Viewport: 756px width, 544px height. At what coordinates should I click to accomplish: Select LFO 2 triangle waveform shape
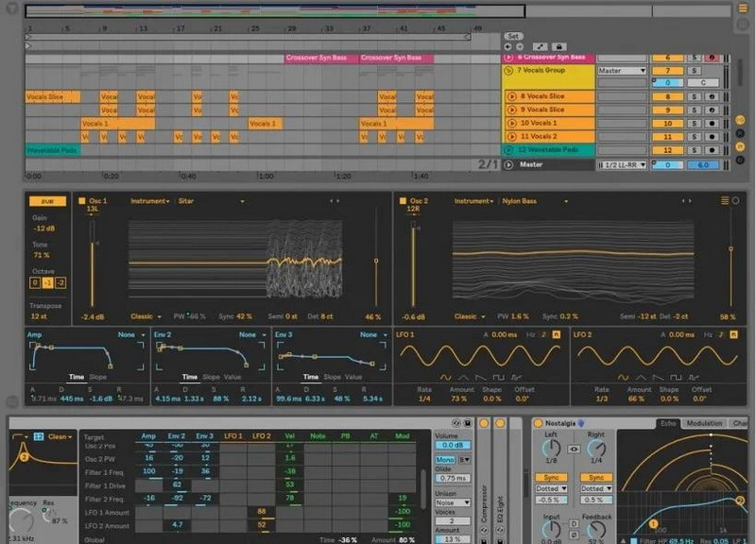[641, 377]
